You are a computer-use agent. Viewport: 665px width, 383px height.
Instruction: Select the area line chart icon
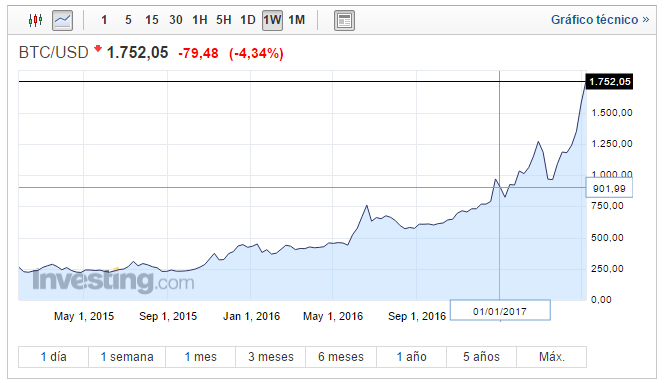pyautogui.click(x=62, y=20)
